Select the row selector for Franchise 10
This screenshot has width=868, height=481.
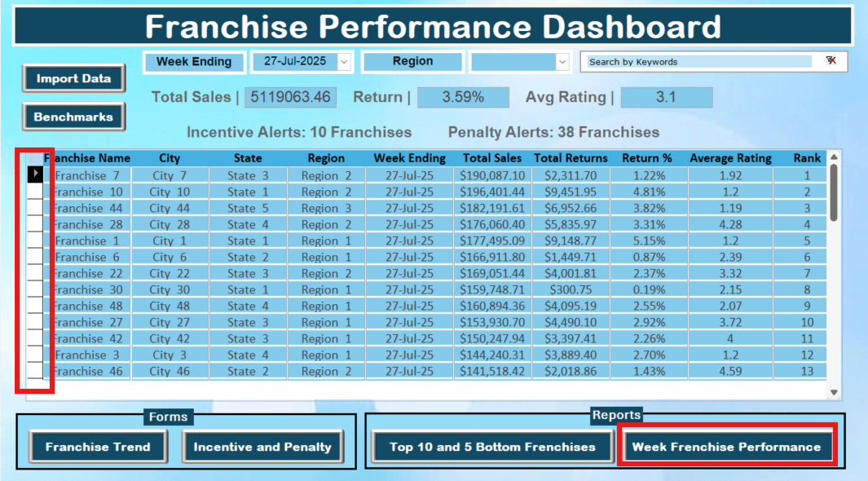(x=34, y=192)
